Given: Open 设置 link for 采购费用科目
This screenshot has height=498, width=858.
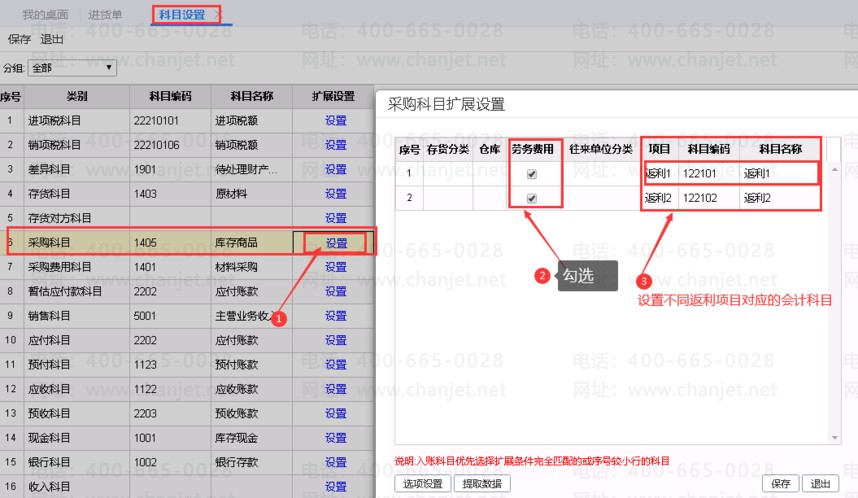Looking at the screenshot, I should pos(335,267).
